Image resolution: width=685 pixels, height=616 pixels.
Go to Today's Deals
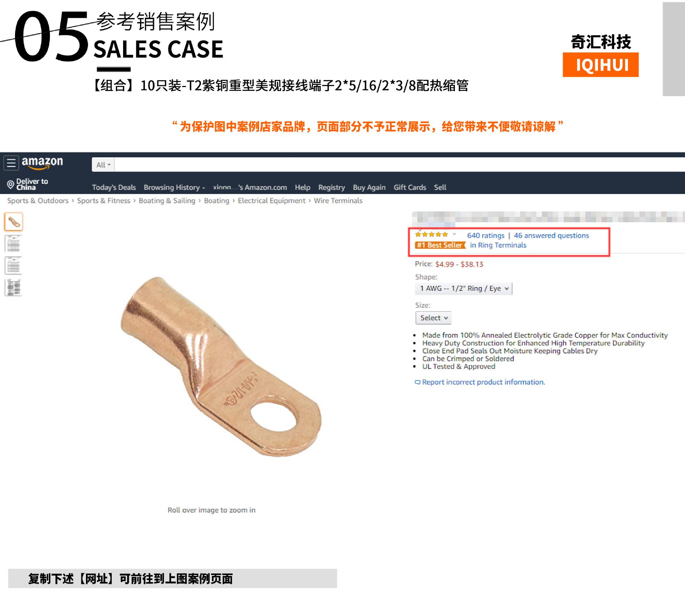114,187
